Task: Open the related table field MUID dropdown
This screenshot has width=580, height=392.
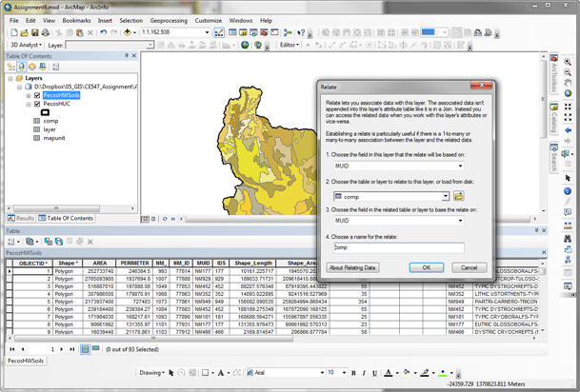Action: click(x=460, y=221)
